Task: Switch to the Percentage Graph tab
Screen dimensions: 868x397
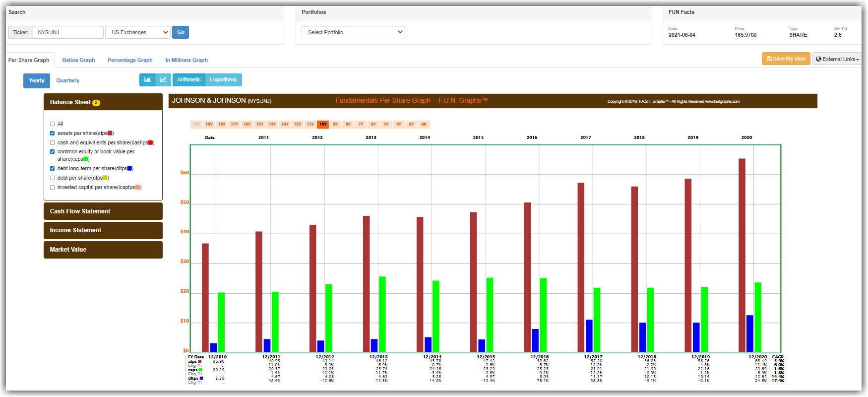Action: [x=130, y=60]
